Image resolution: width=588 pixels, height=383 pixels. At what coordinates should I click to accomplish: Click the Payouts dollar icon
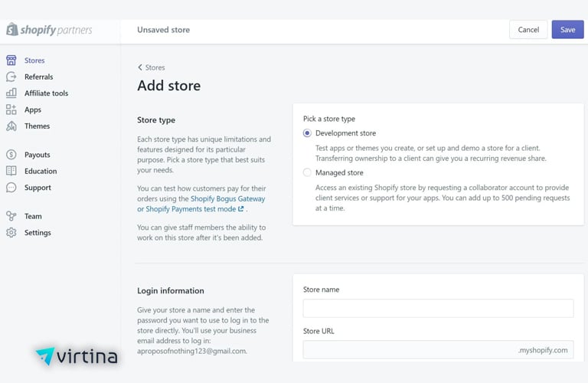click(x=11, y=155)
